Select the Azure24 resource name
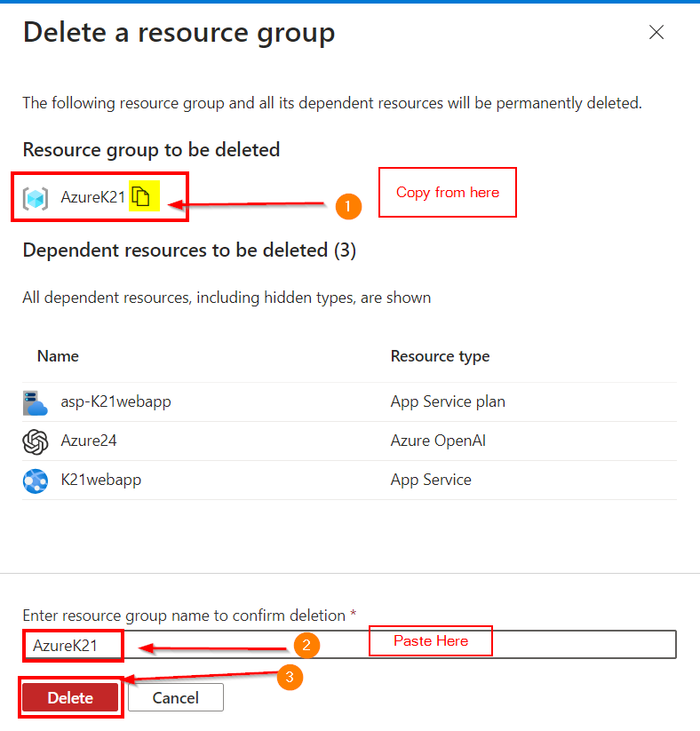The image size is (700, 731). coord(89,441)
